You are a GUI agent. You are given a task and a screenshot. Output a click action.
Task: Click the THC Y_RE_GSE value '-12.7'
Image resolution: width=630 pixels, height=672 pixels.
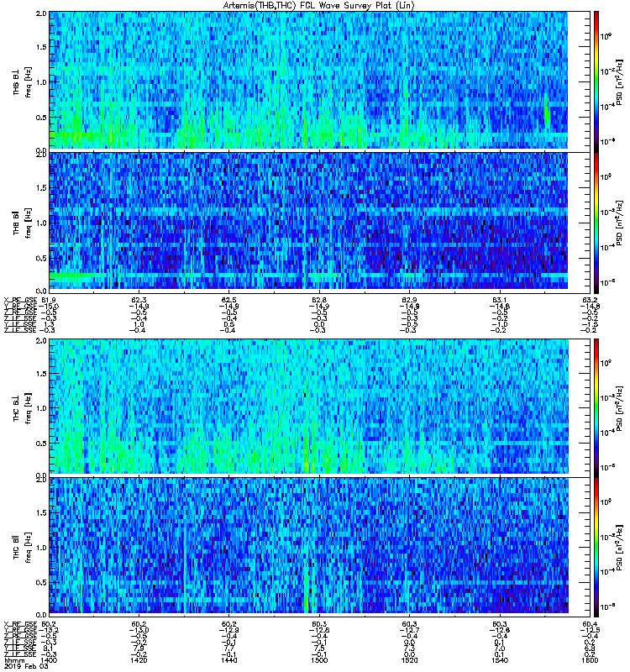click(x=410, y=630)
